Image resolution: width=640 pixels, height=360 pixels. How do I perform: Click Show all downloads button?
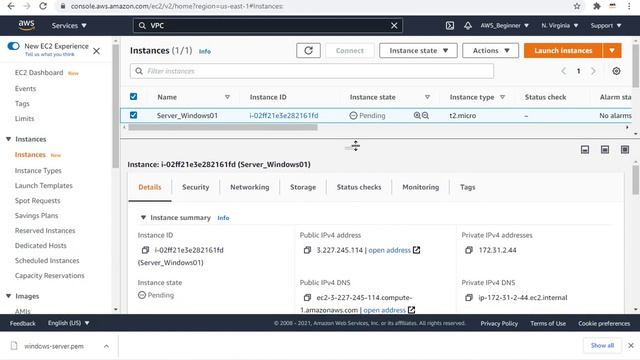(x=602, y=345)
